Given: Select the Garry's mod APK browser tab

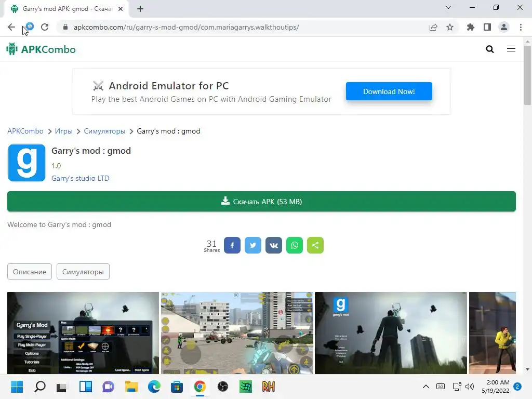Looking at the screenshot, I should click(66, 9).
